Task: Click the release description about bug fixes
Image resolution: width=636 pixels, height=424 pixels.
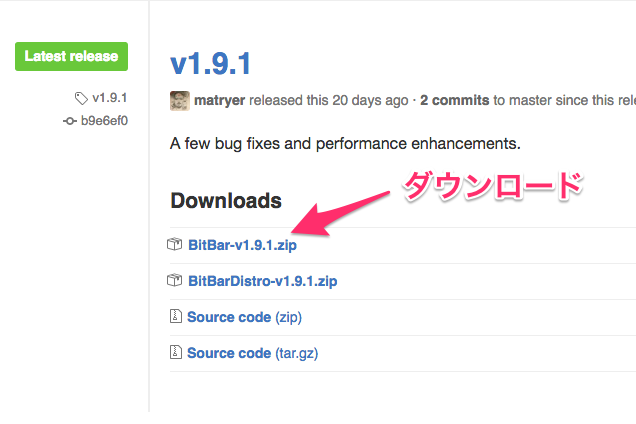Action: [345, 144]
